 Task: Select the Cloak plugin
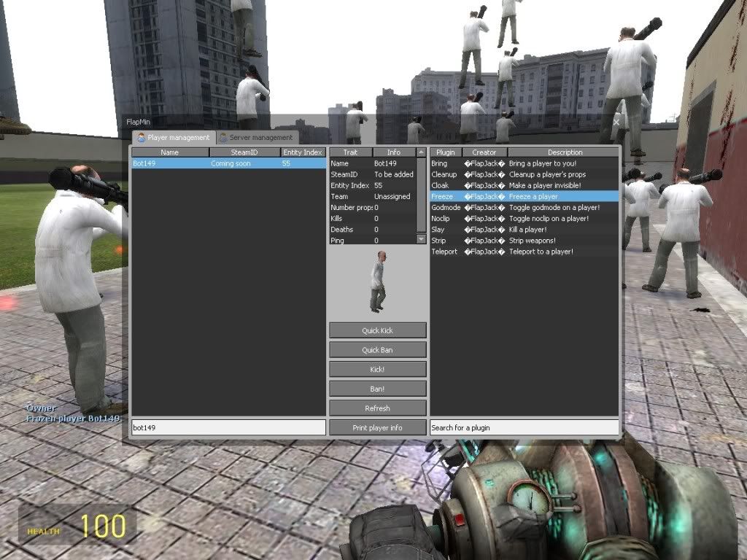click(525, 185)
